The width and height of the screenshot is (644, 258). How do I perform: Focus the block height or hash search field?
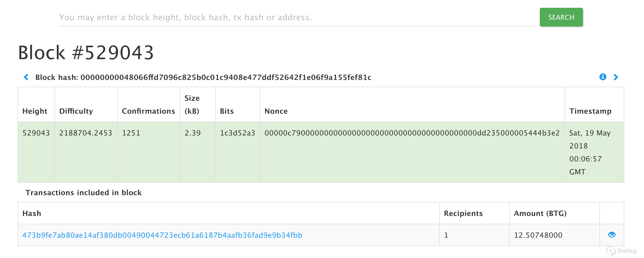pos(298,17)
